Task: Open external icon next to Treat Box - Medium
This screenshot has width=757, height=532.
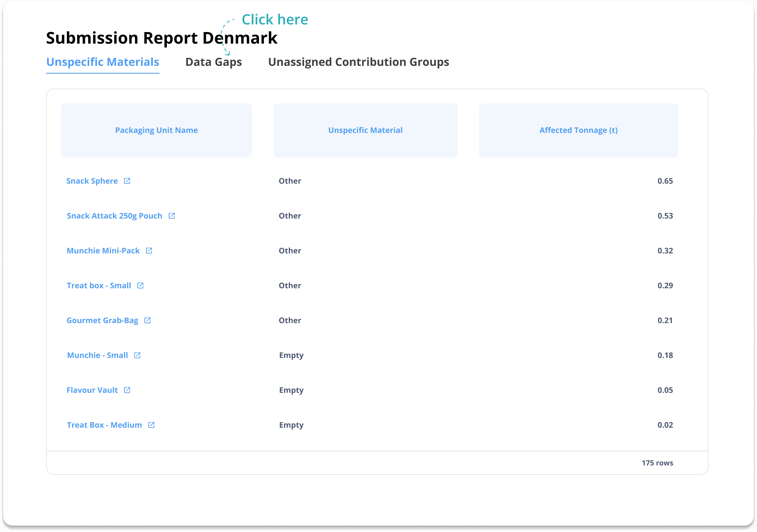Action: (x=151, y=425)
